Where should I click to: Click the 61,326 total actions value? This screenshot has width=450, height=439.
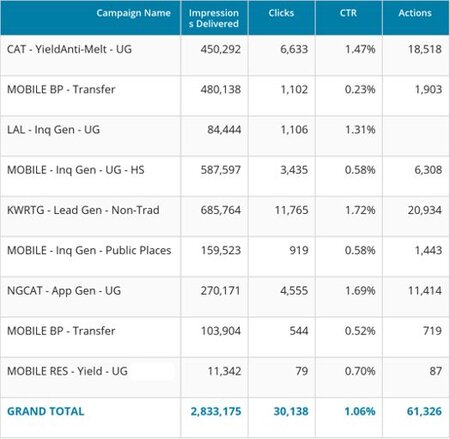point(424,411)
